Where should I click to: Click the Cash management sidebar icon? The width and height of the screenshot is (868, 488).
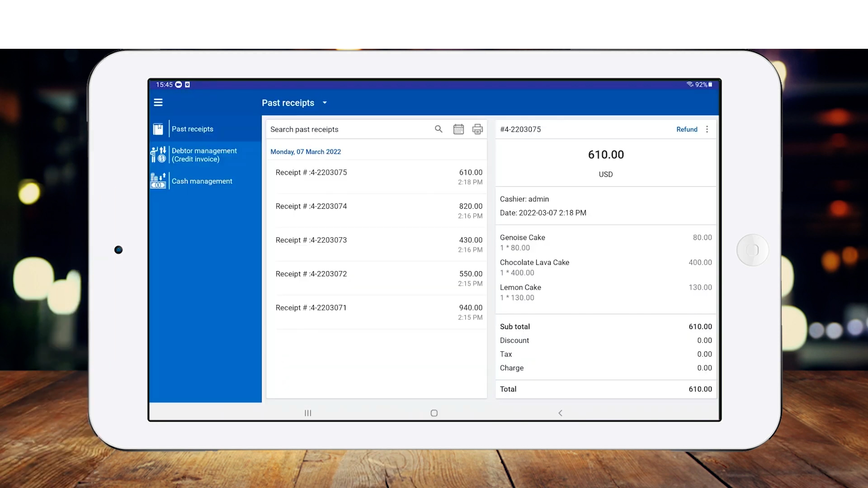(x=158, y=181)
